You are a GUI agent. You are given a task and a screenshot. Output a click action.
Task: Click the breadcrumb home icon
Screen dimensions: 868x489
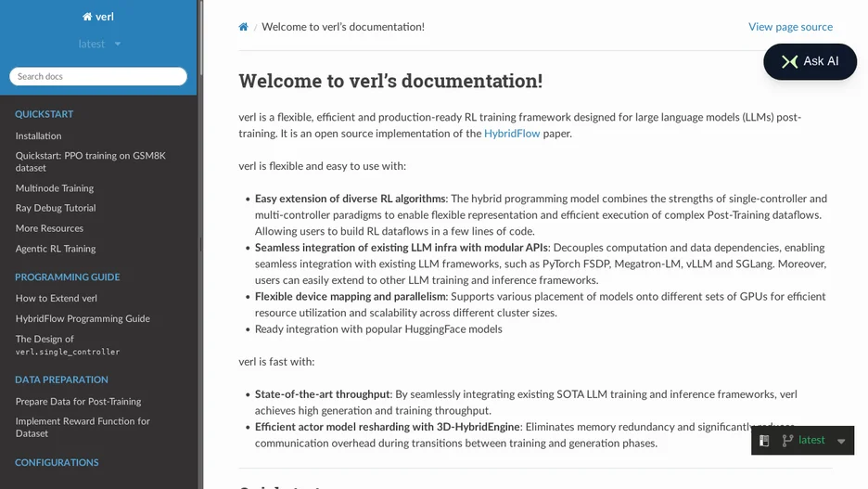pos(243,27)
